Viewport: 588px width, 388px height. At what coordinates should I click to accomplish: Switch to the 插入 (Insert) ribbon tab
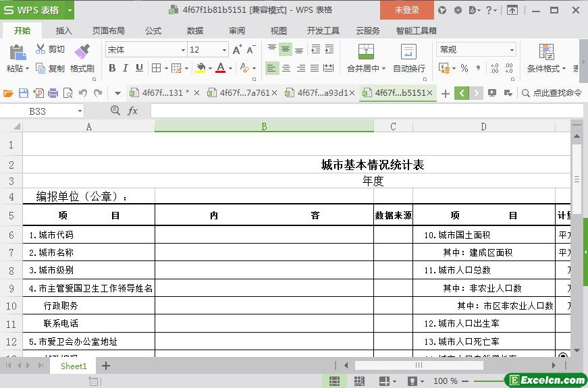coord(64,30)
